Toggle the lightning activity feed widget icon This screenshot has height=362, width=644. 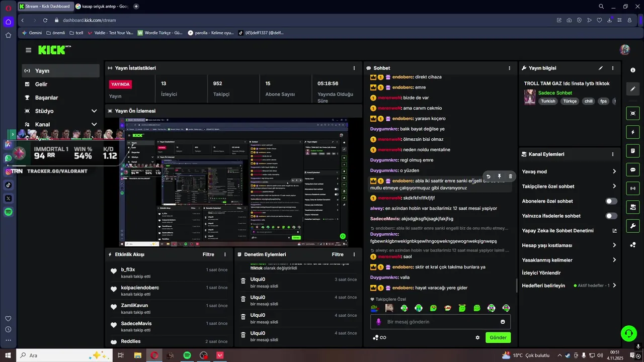point(633,132)
